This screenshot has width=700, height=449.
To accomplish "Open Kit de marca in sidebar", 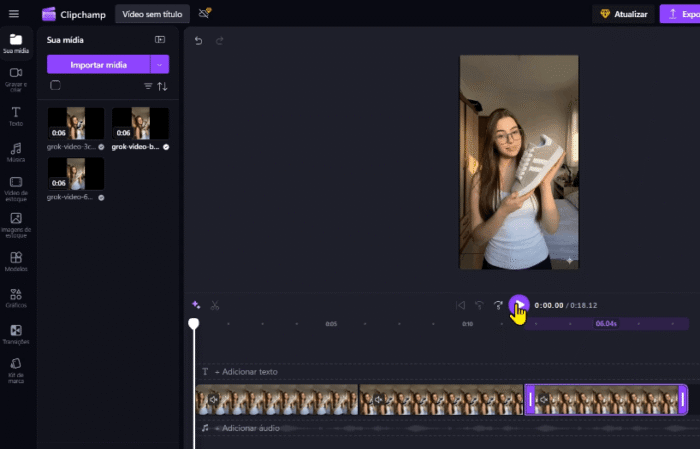I will 16,369.
